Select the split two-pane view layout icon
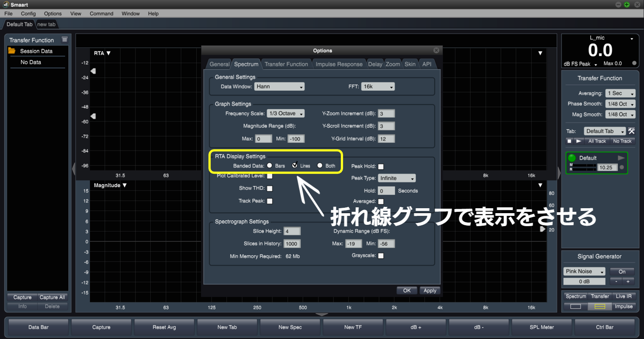 pos(599,307)
